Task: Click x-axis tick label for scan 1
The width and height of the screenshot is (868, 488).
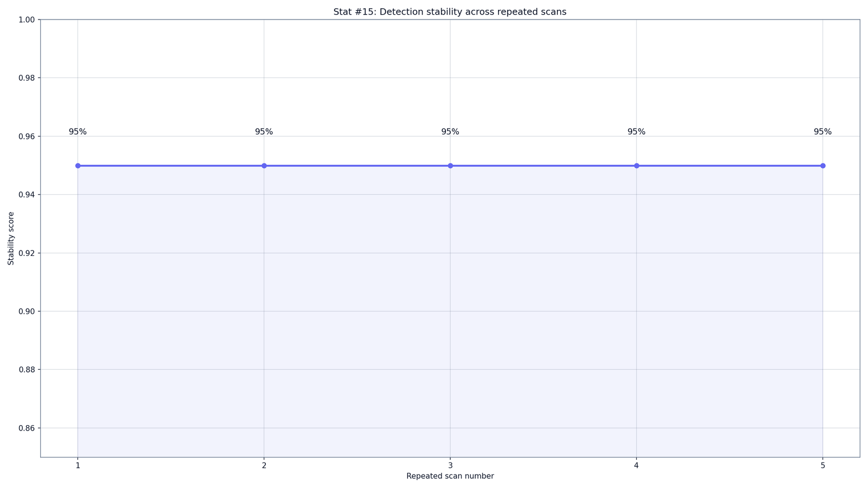Action: tap(78, 465)
